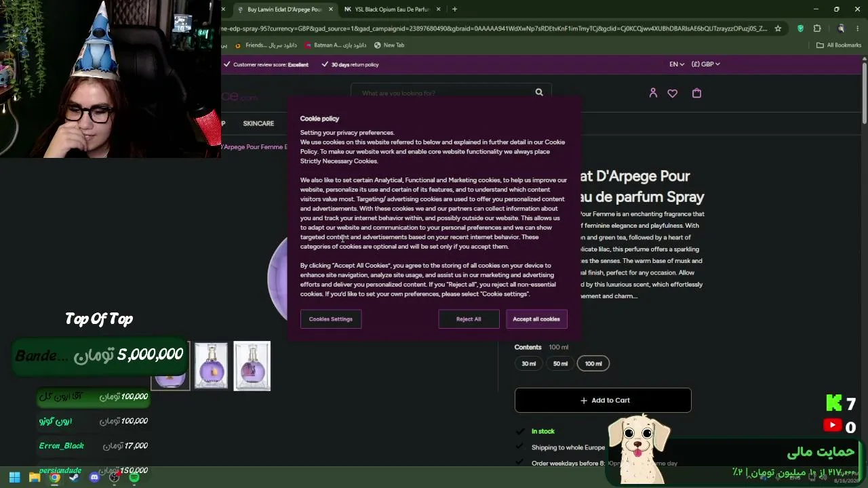Open the EN language dropdown

coord(677,64)
